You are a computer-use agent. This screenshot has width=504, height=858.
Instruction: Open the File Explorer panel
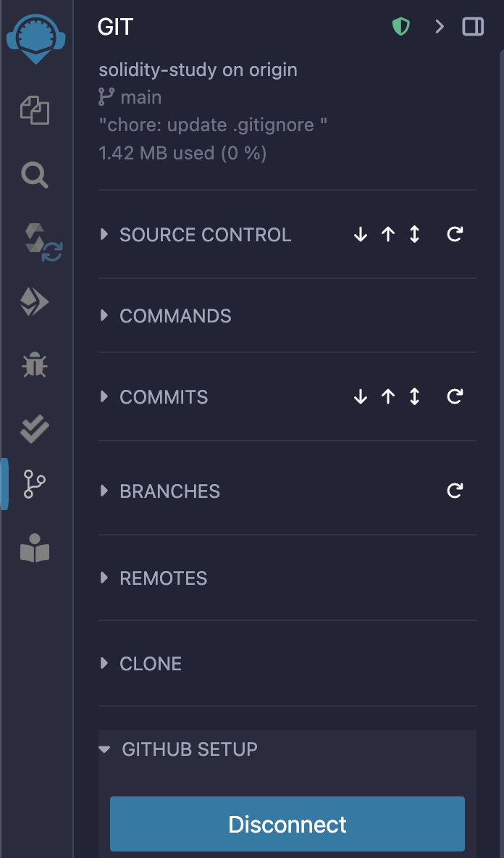(x=35, y=112)
